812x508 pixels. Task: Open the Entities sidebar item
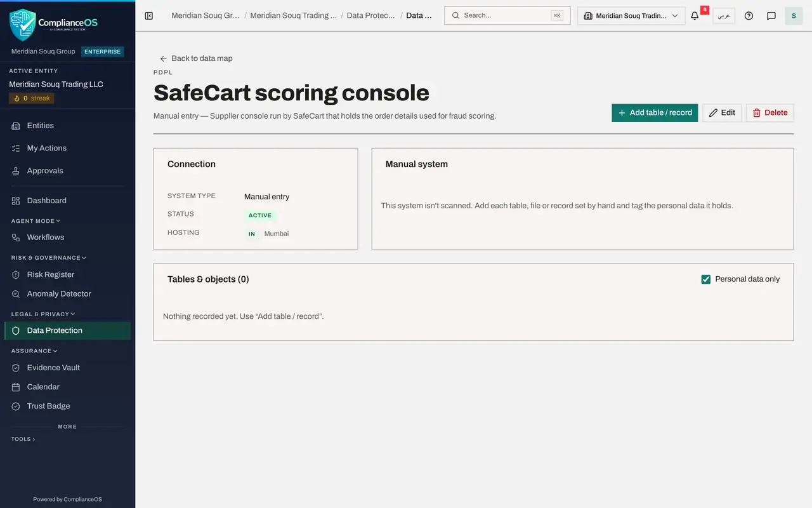(x=67, y=126)
